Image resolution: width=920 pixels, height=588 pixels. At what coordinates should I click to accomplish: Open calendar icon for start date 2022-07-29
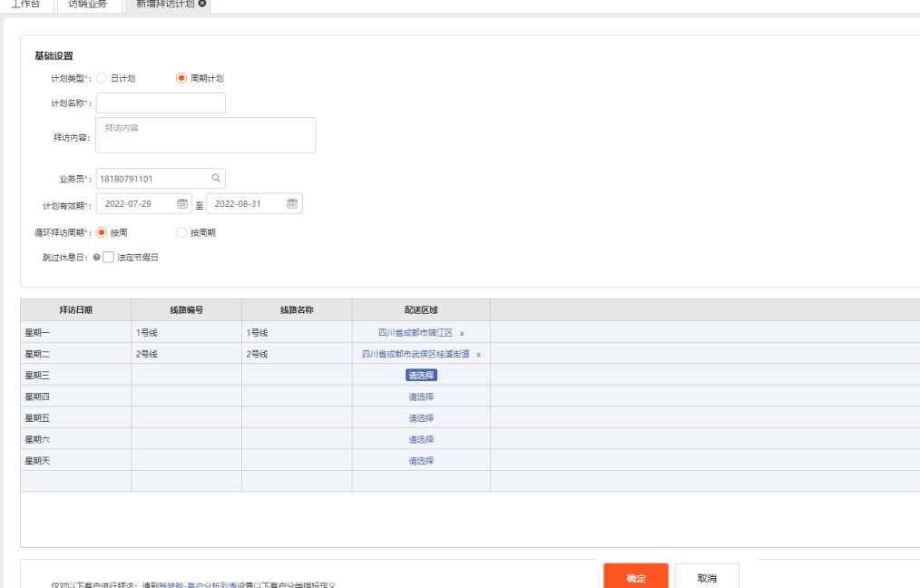coord(182,203)
